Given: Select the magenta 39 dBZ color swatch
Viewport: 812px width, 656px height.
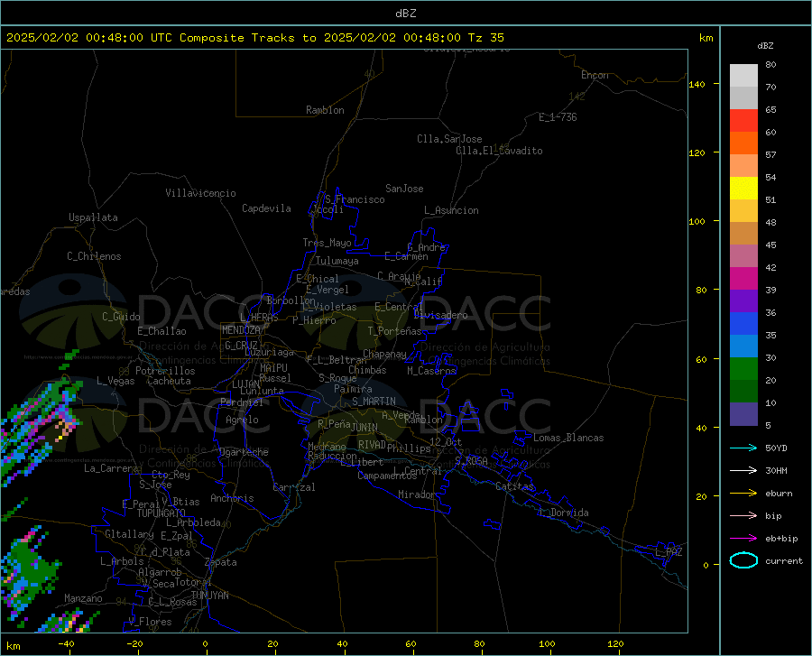Looking at the screenshot, I should click(x=743, y=279).
